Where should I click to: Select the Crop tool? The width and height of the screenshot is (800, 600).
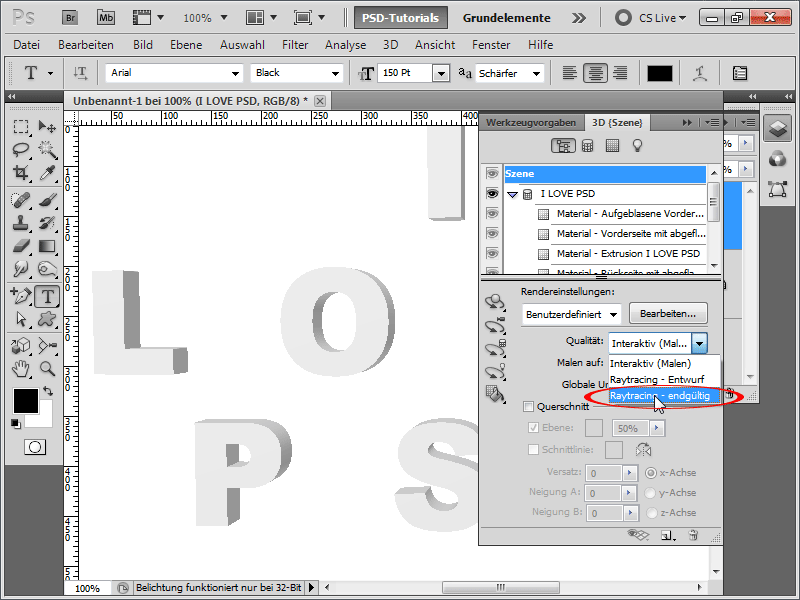[x=20, y=173]
